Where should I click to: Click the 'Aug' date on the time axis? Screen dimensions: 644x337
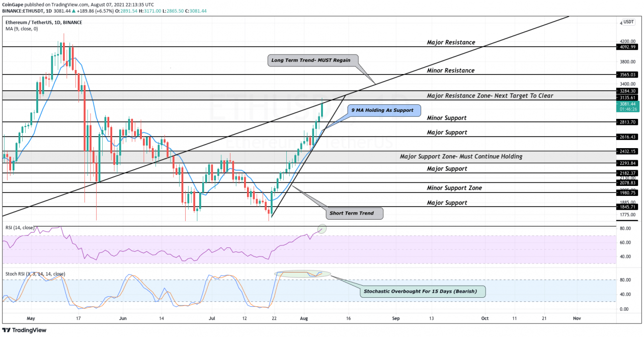coord(303,319)
